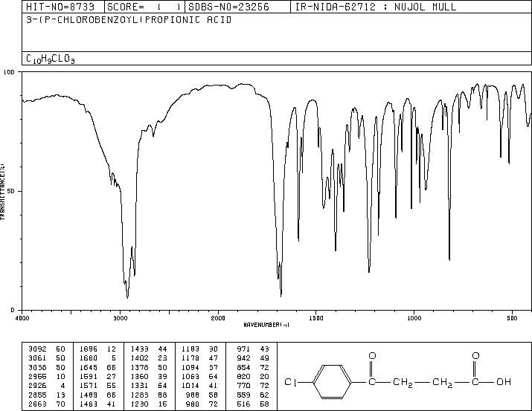Image resolution: width=532 pixels, height=411 pixels.
Task: Click the molecular formula C10H9ClO3
Action: pos(51,59)
